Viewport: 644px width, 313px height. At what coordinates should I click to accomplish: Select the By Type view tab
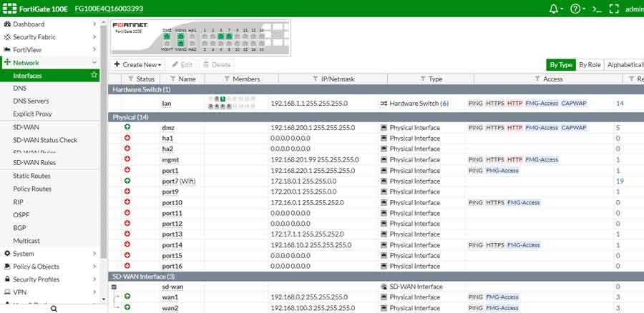[x=560, y=65]
